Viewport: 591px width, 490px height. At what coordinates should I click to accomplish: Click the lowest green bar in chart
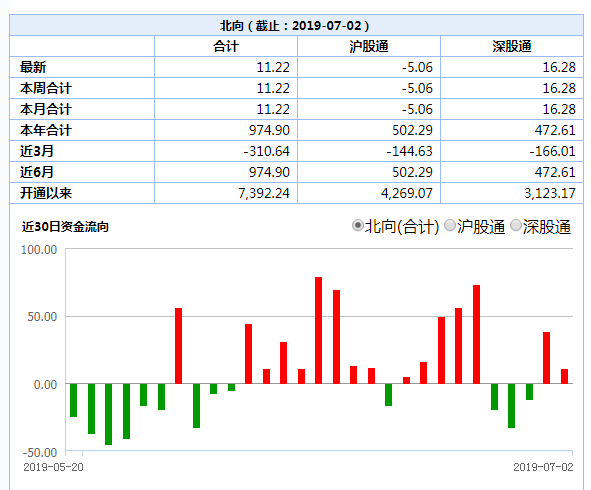(x=109, y=414)
